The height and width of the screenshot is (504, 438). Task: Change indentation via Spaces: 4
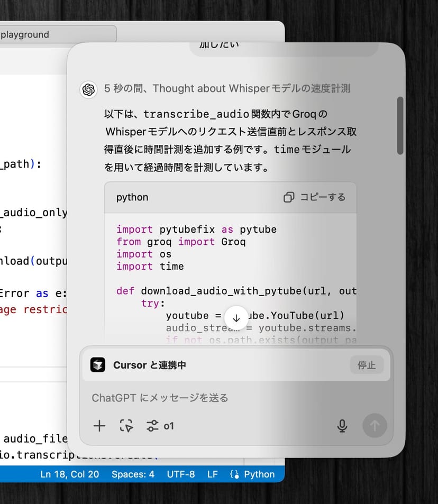pos(133,474)
